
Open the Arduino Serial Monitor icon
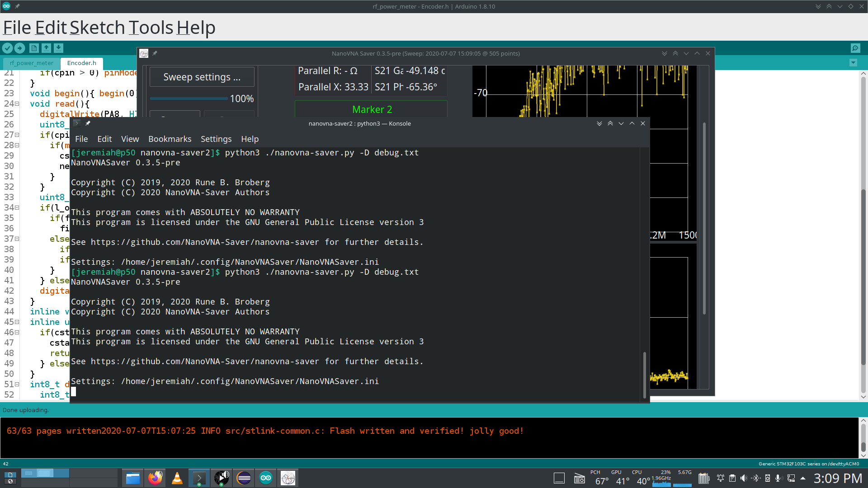(x=855, y=48)
